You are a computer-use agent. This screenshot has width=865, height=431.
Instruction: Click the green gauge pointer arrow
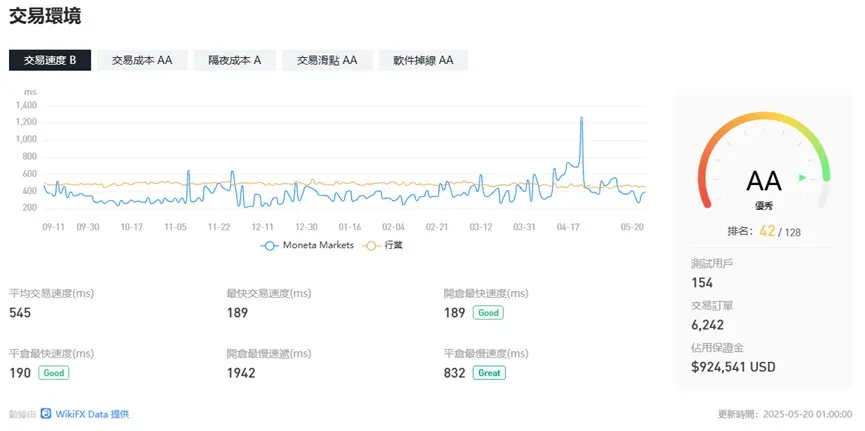coord(803,178)
